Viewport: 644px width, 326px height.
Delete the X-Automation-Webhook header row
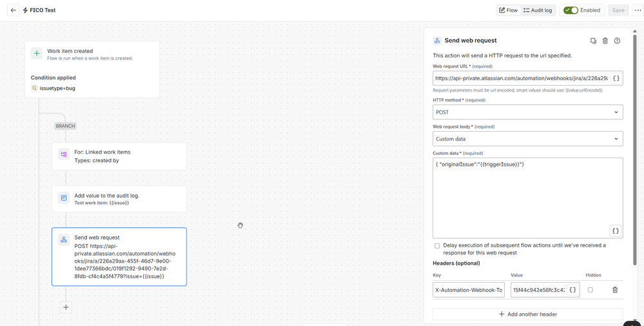[615, 290]
